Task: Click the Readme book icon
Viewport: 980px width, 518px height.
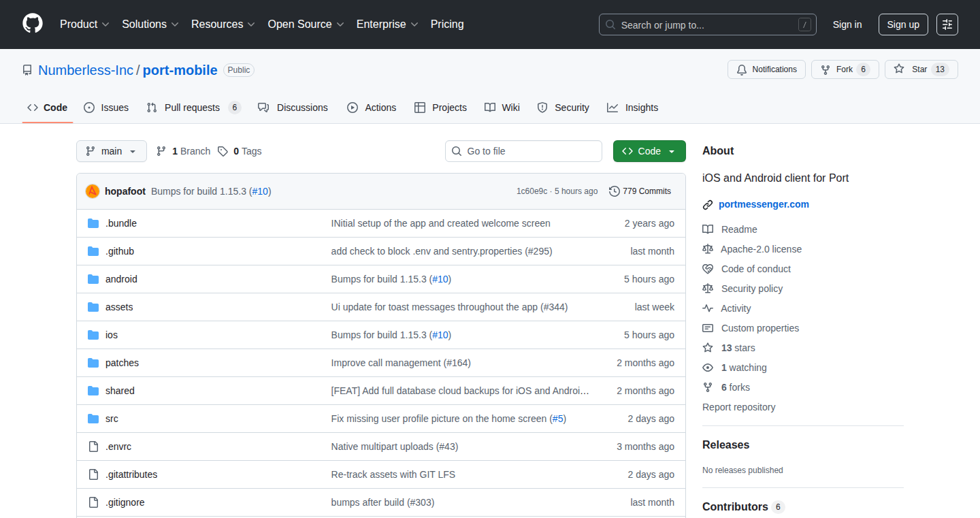Action: click(x=708, y=229)
